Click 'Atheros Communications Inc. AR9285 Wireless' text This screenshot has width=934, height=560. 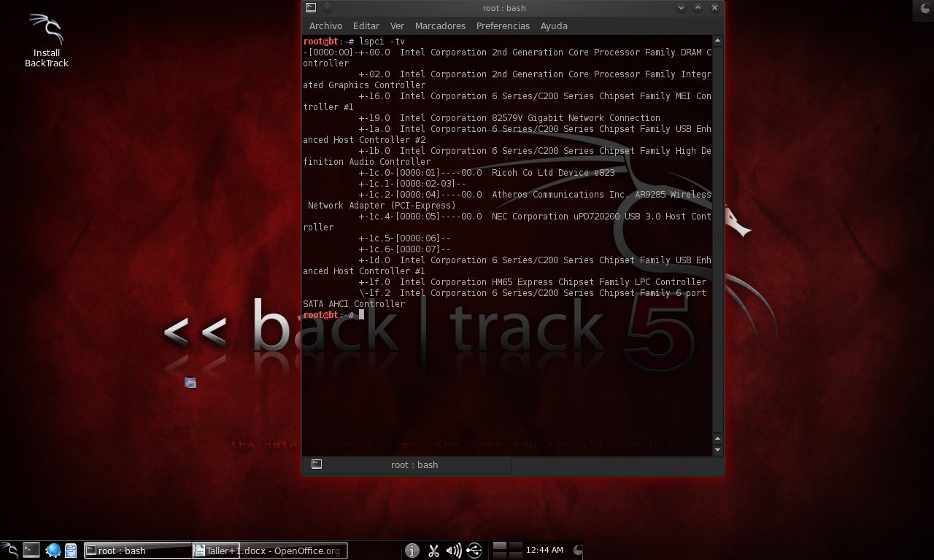tap(601, 195)
